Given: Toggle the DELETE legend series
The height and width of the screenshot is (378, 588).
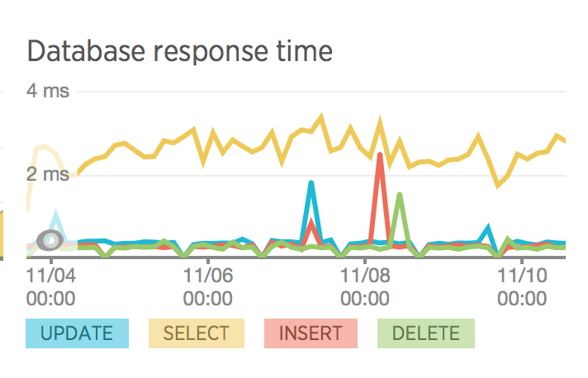Looking at the screenshot, I should (x=425, y=333).
